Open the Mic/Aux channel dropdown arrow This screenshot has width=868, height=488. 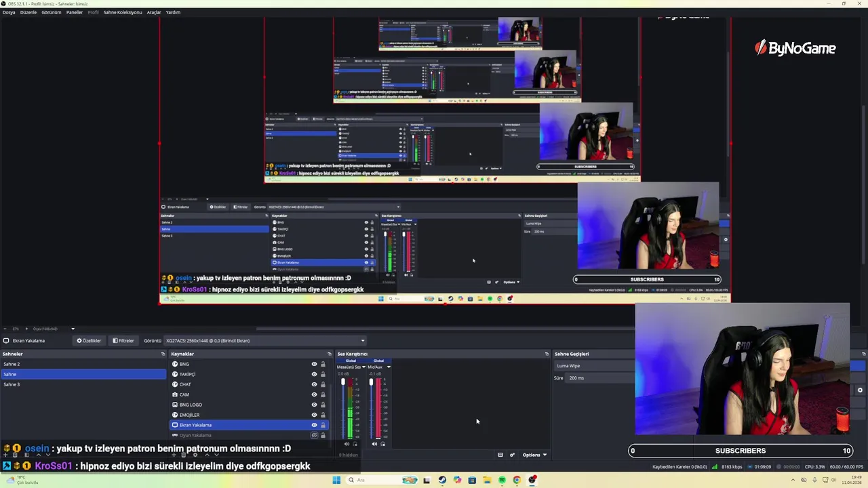[x=389, y=367]
